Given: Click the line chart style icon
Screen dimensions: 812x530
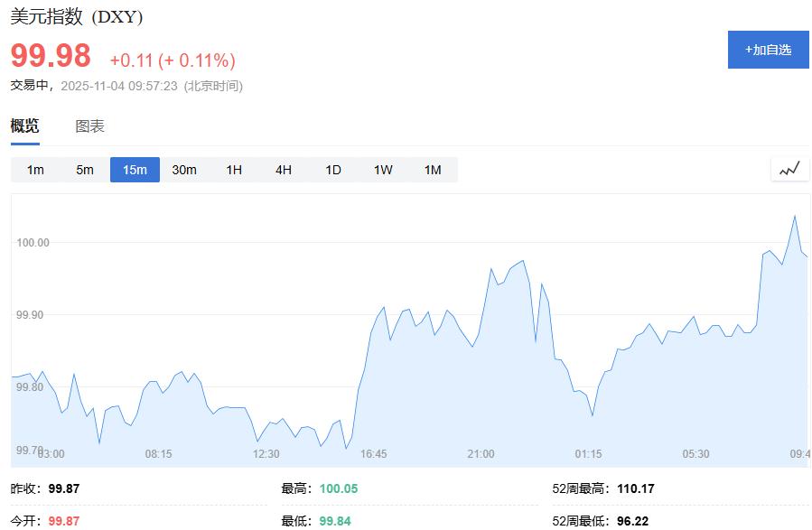Looking at the screenshot, I should point(788,169).
